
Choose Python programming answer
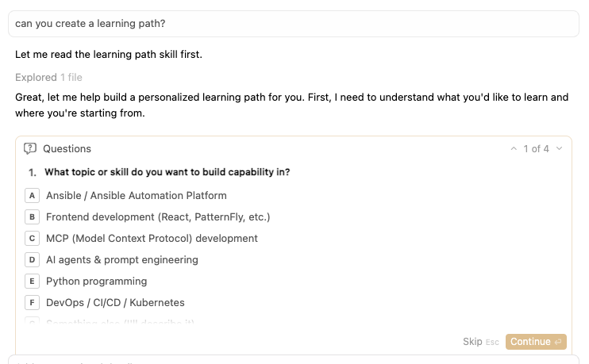coord(96,281)
